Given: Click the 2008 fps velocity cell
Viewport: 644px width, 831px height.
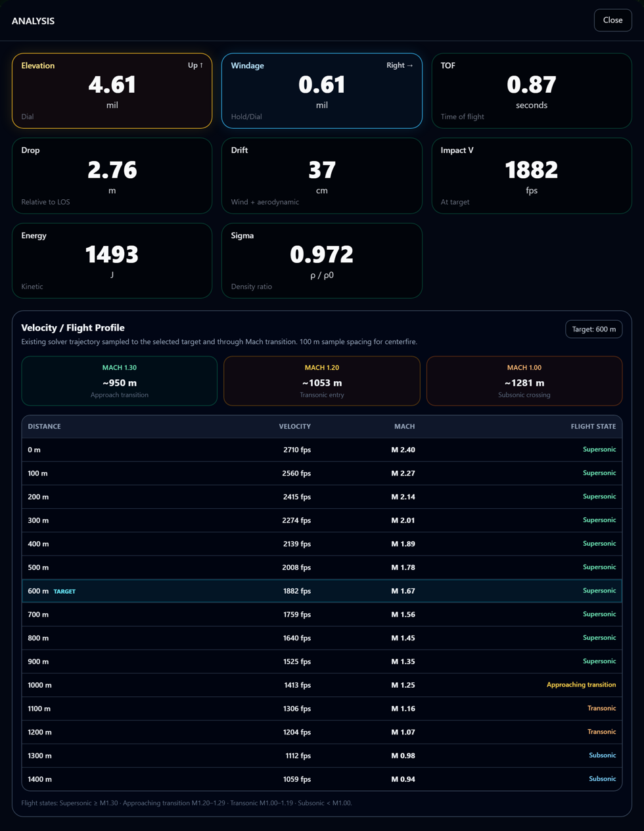Looking at the screenshot, I should [x=297, y=567].
